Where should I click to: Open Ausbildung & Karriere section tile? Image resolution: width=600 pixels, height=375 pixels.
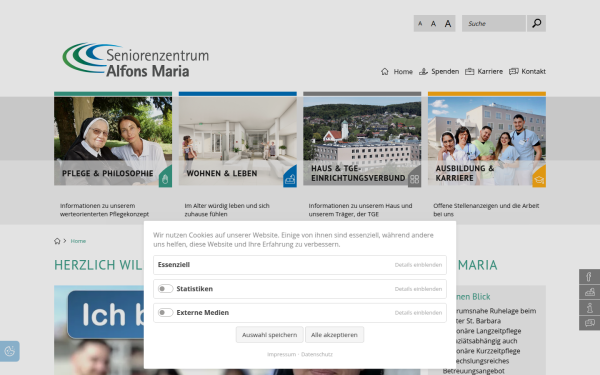tap(487, 140)
